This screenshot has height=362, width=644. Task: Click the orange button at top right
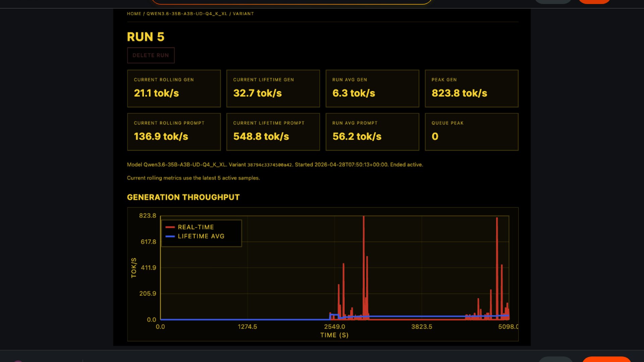[x=594, y=1]
